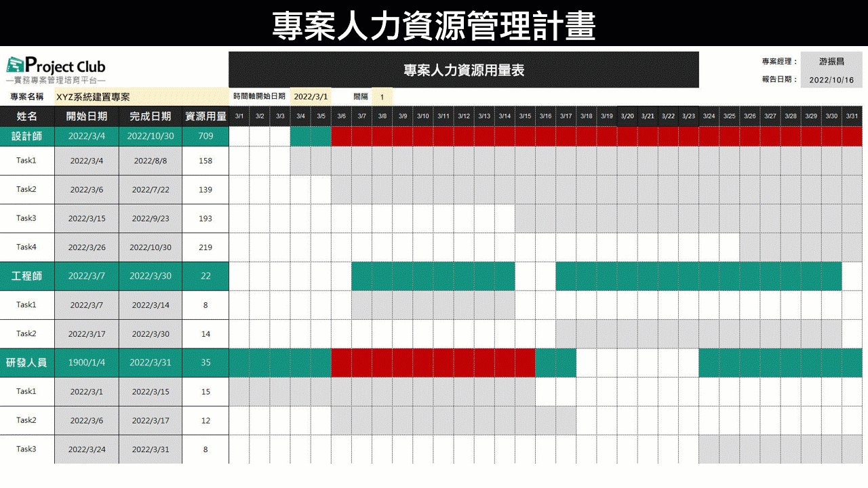Click the 3/20 timeline date header
The image size is (868, 488).
tap(627, 117)
